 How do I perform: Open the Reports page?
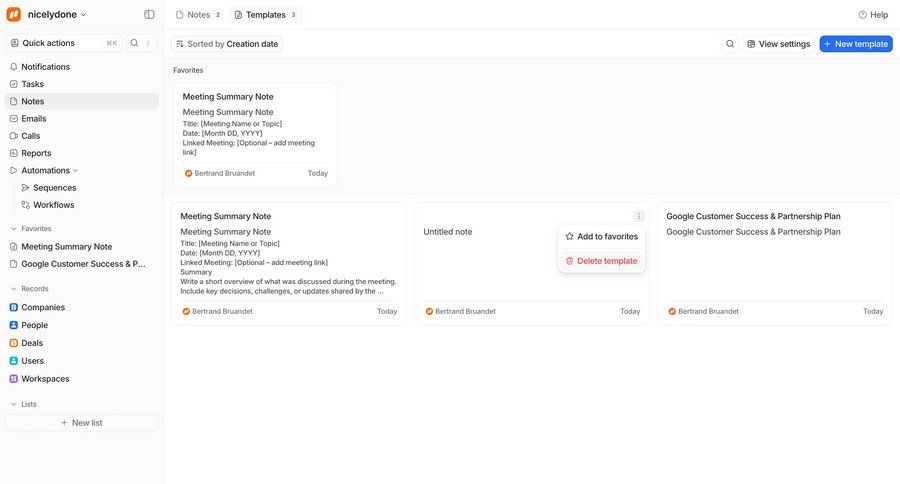(x=36, y=153)
